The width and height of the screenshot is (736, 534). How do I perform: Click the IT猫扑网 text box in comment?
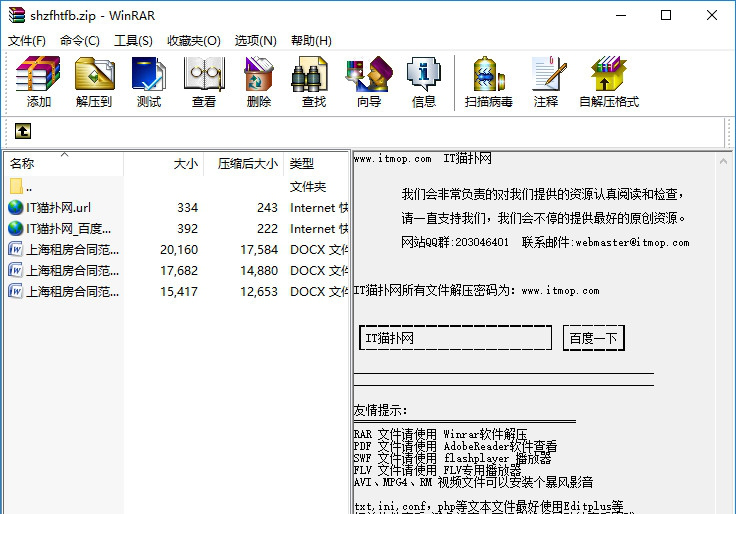[x=455, y=338]
